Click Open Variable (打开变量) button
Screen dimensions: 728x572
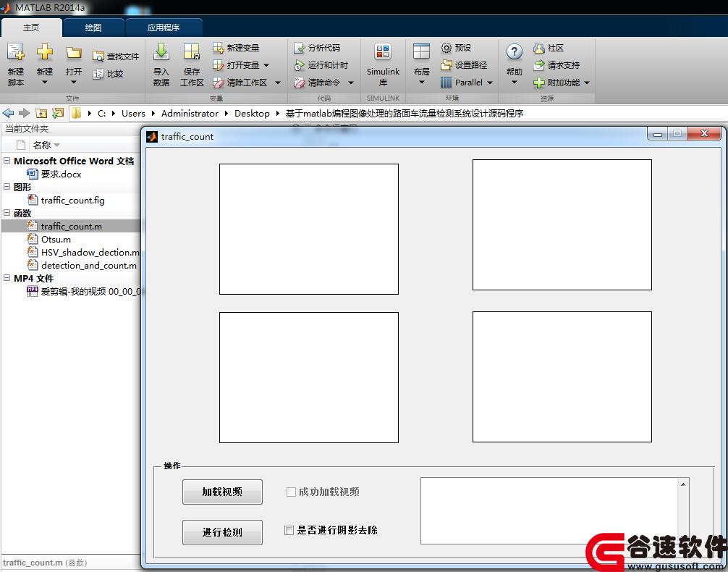click(x=236, y=65)
